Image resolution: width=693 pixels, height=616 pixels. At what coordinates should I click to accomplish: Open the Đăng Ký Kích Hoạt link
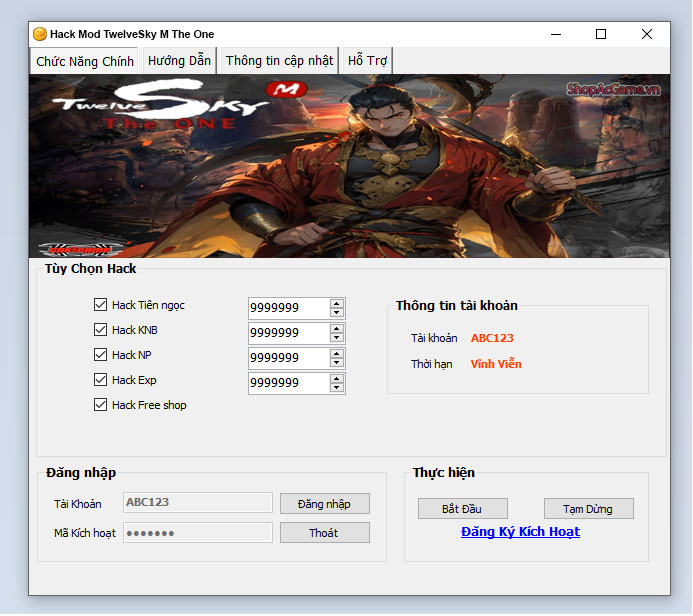520,532
